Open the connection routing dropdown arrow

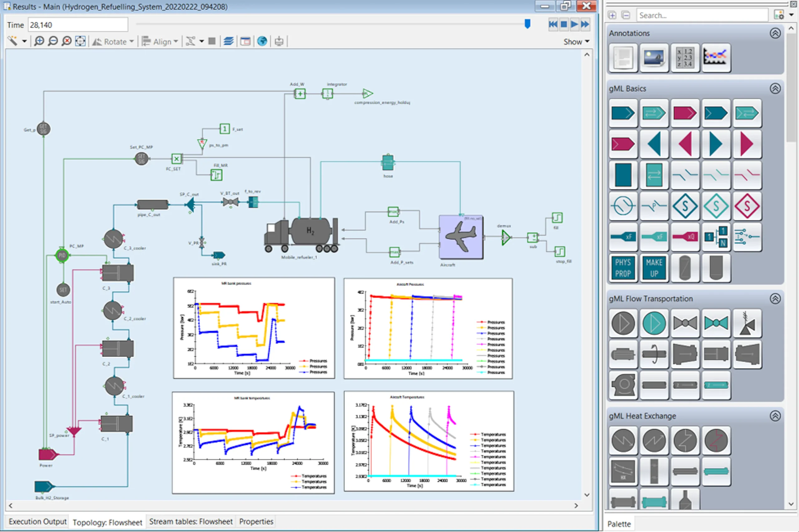pyautogui.click(x=202, y=41)
